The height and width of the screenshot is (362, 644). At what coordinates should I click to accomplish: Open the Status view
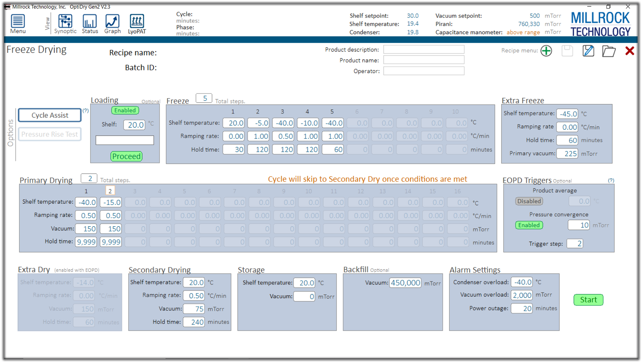(90, 24)
